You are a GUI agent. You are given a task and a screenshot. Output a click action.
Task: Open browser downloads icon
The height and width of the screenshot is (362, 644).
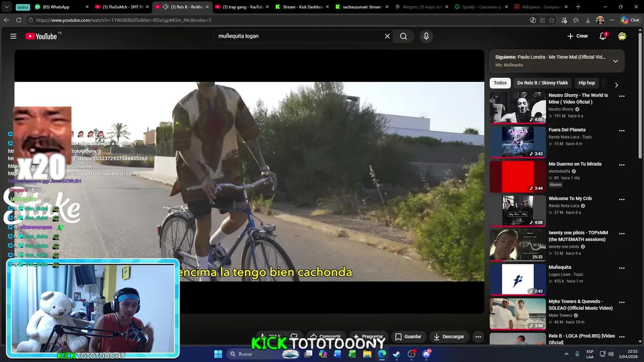tap(588, 20)
